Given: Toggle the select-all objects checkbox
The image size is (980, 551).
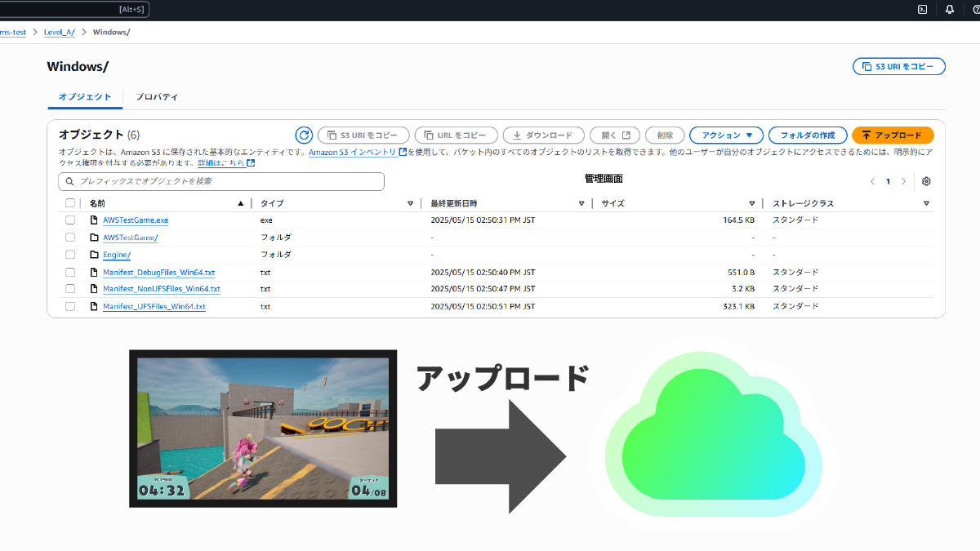Looking at the screenshot, I should [x=70, y=203].
